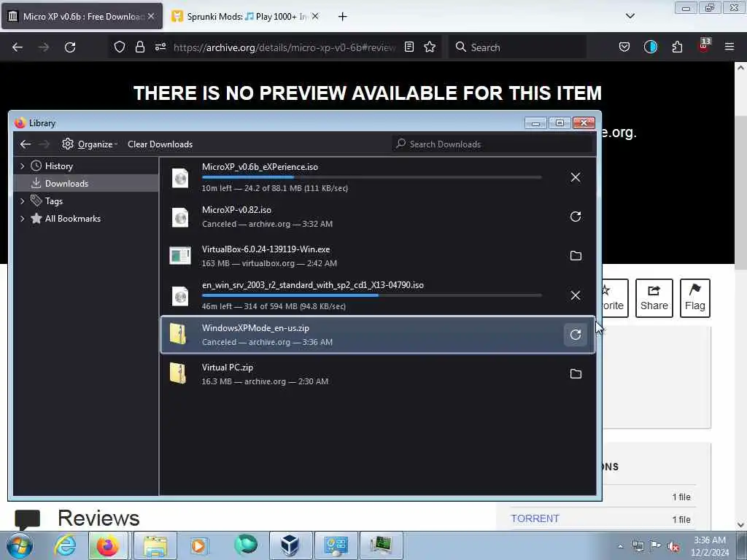The width and height of the screenshot is (747, 560).
Task: Click the Share button on the page
Action: pos(654,298)
